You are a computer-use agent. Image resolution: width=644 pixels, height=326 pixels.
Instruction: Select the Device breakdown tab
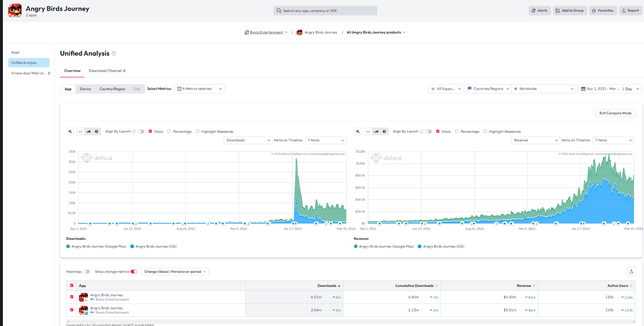pyautogui.click(x=85, y=89)
